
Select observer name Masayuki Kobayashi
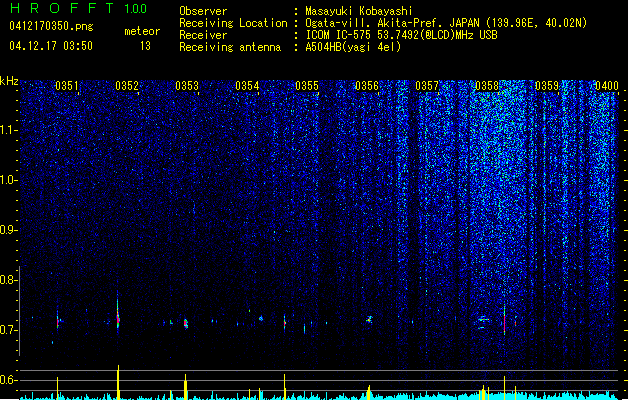(359, 11)
